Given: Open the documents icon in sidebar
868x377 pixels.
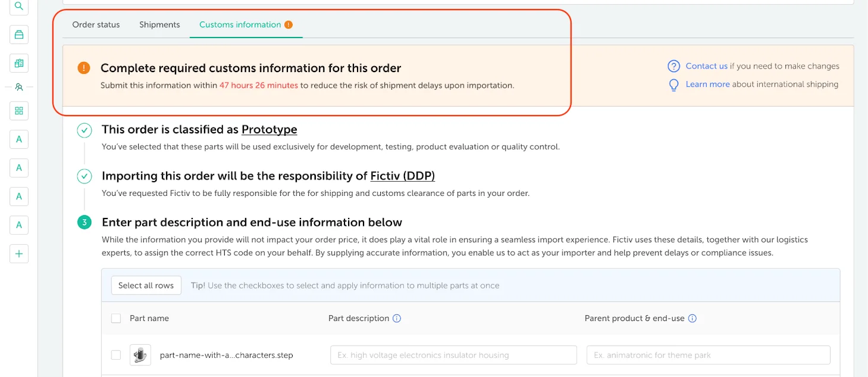Looking at the screenshot, I should [19, 63].
